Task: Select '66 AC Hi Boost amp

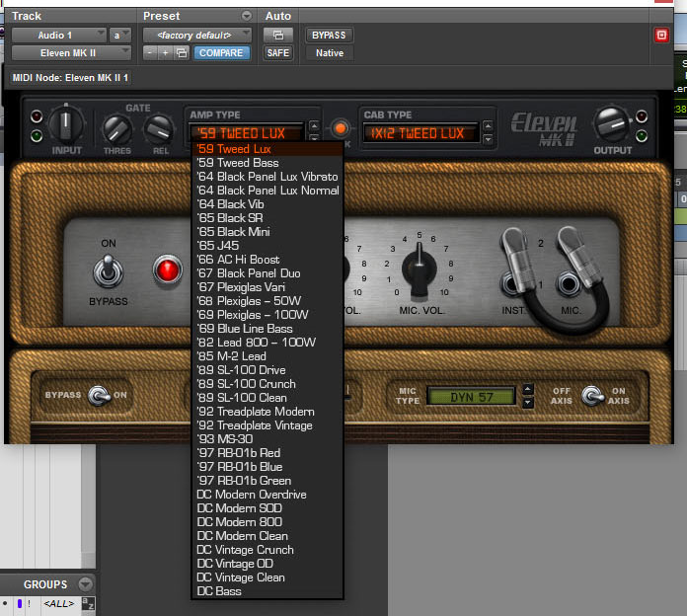Action: pos(267,260)
